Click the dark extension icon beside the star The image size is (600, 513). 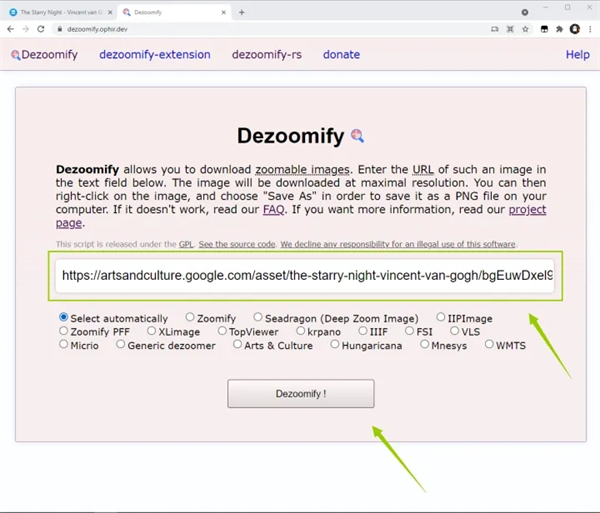click(x=544, y=29)
